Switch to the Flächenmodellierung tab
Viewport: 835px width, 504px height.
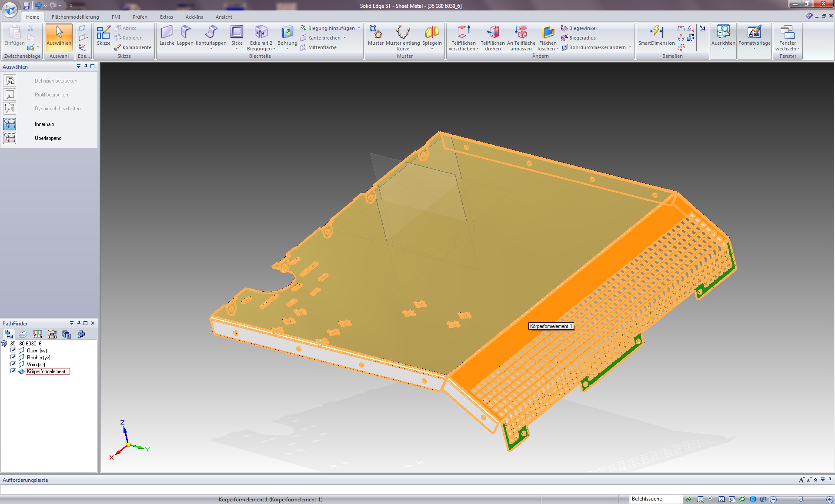75,17
